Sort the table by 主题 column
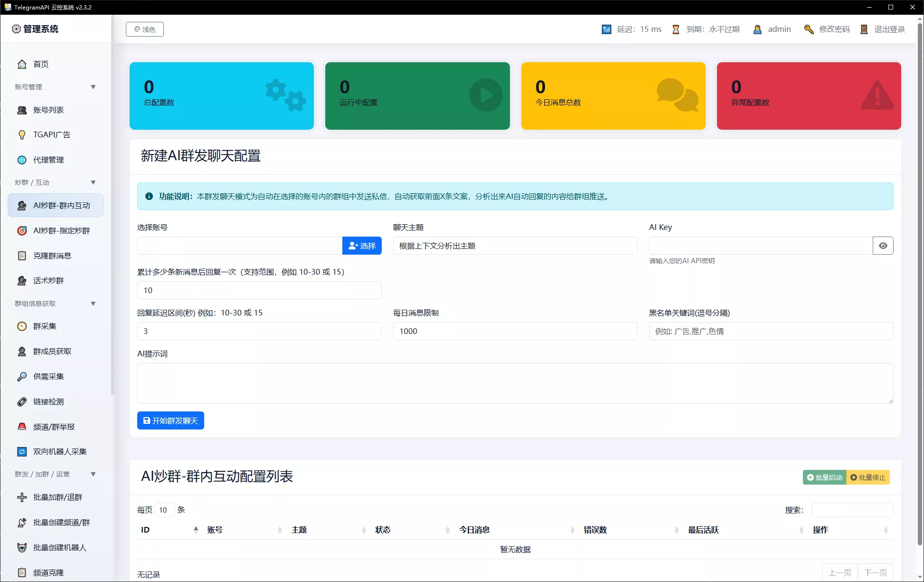This screenshot has height=582, width=924. [329, 530]
